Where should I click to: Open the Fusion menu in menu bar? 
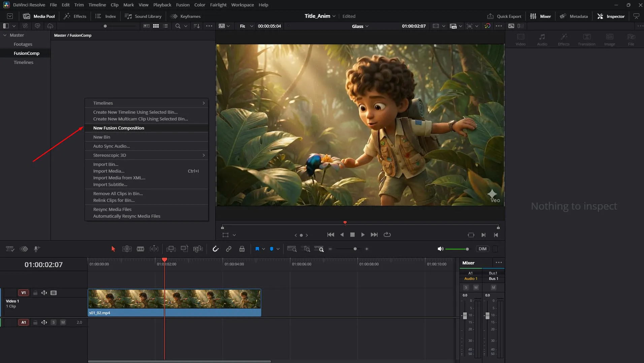(x=183, y=5)
